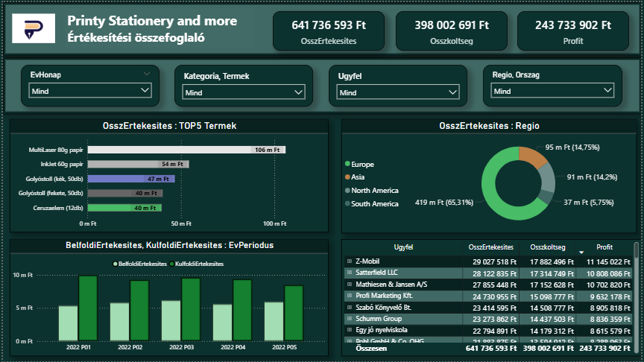
Task: Click the Printy company logo
Action: click(x=34, y=28)
